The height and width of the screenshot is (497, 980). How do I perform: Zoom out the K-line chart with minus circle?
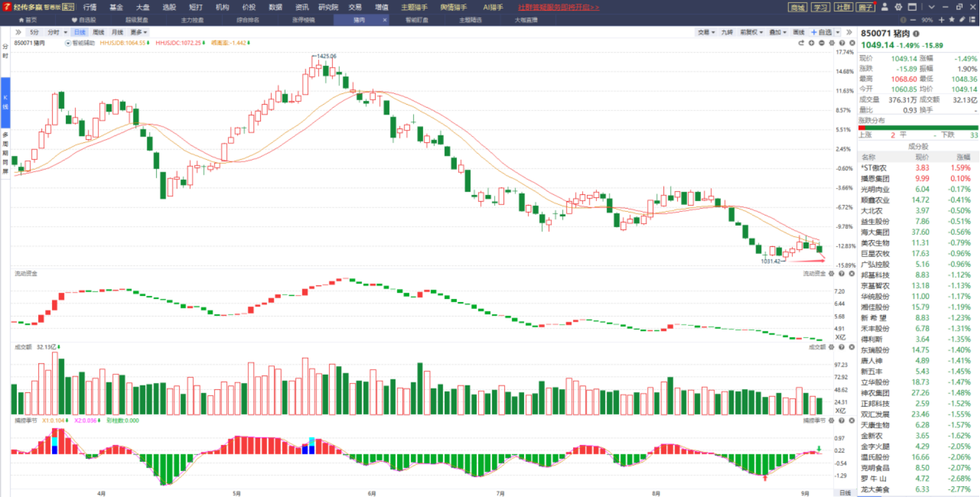(821, 43)
